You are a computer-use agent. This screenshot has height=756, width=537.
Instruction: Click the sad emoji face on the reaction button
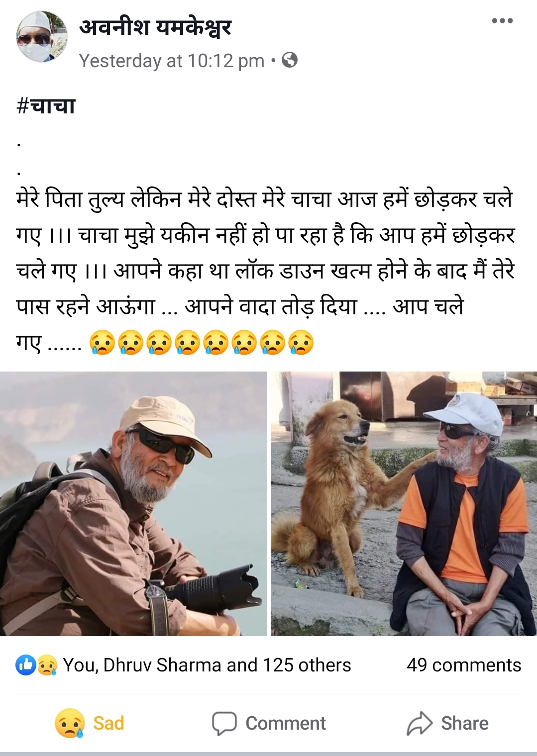tap(69, 723)
